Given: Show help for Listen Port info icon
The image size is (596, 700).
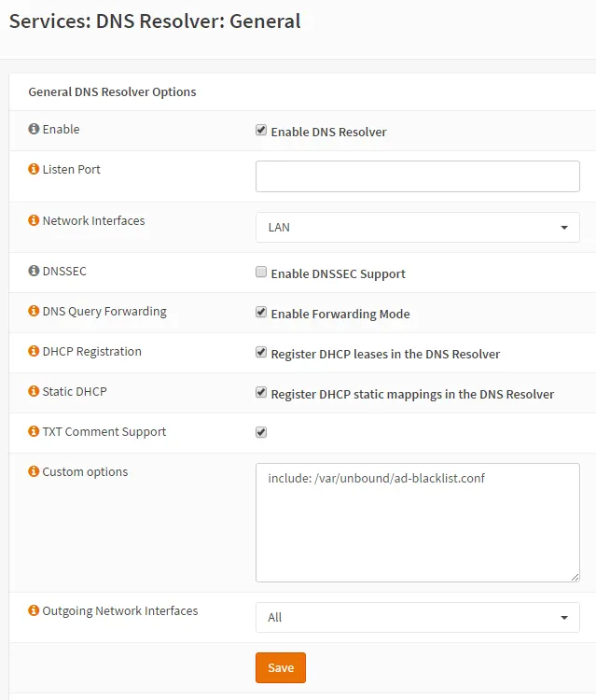Looking at the screenshot, I should coord(34,169).
